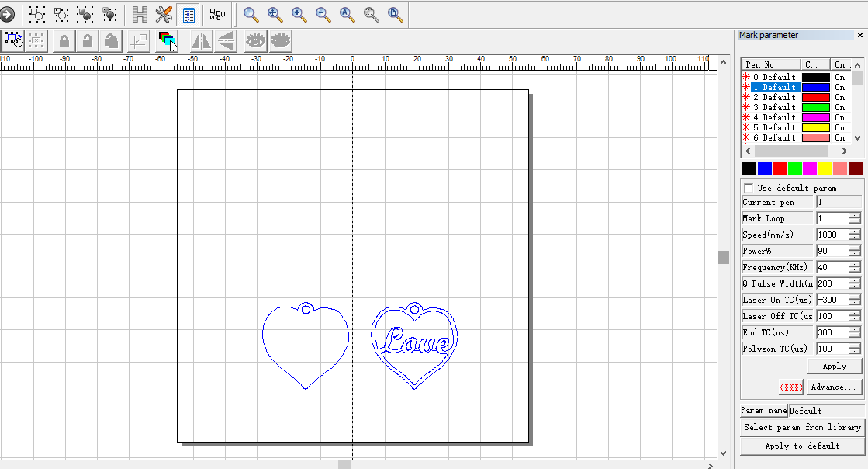Increase Speed(mm/s) with the up spinner
The image size is (868, 469).
pyautogui.click(x=854, y=231)
